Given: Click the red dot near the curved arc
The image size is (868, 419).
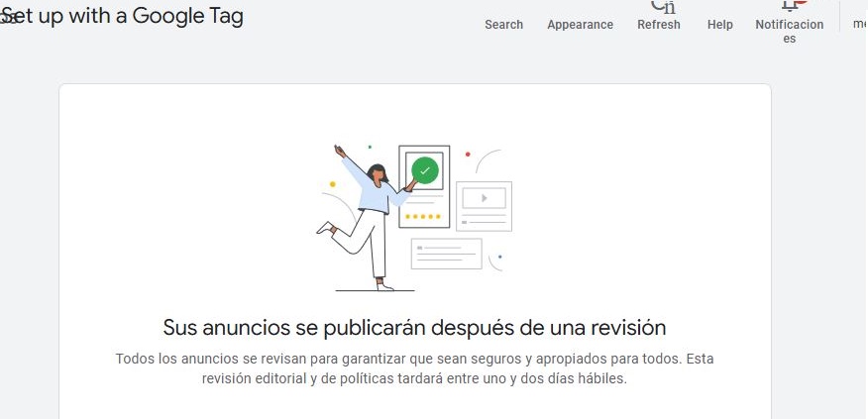Looking at the screenshot, I should [468, 155].
